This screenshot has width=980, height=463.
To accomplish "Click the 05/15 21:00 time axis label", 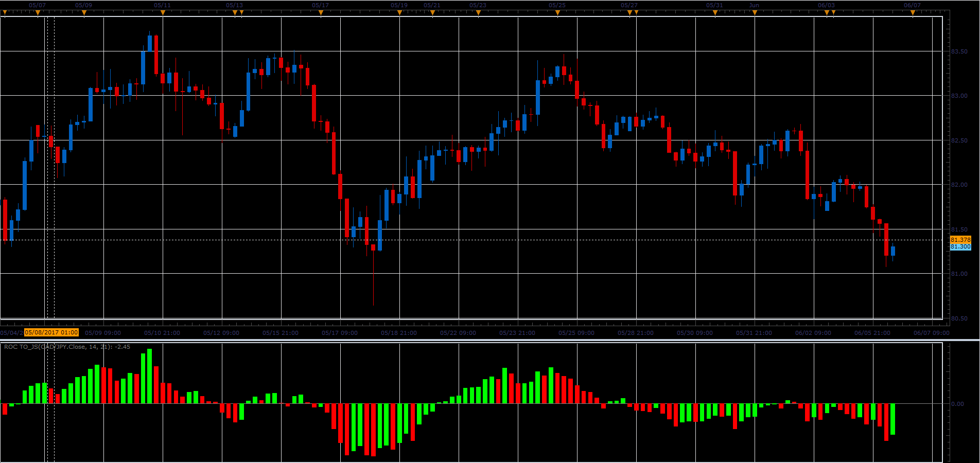I will pos(281,333).
